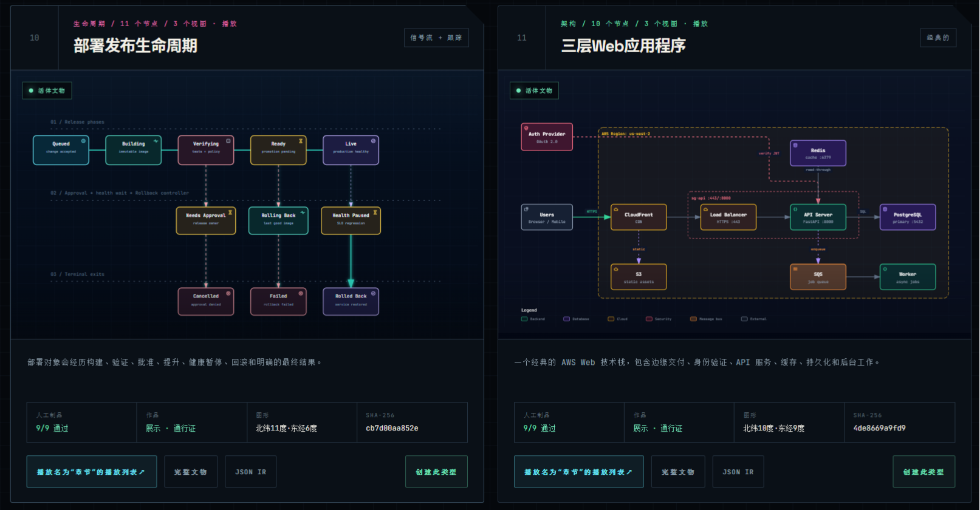
Task: Play chapters playlist on deployment lifecycle card
Action: 92,472
